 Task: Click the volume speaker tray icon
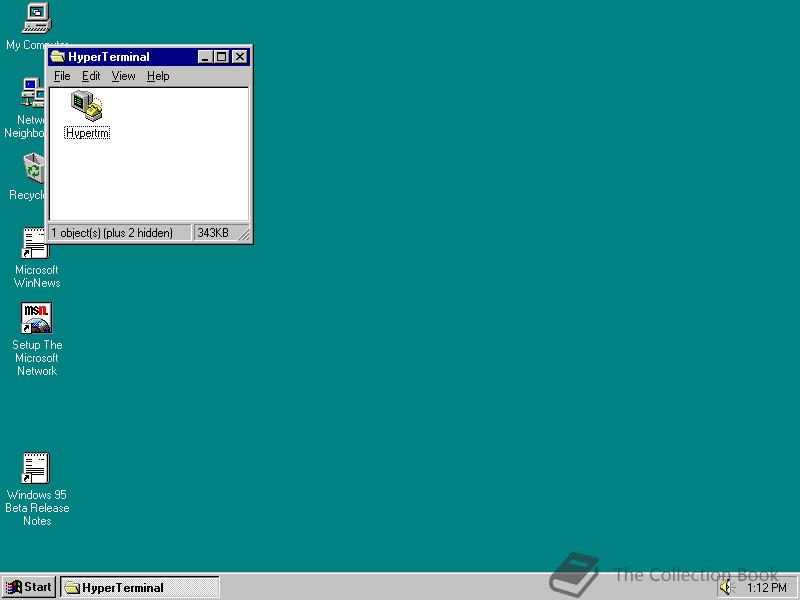726,588
